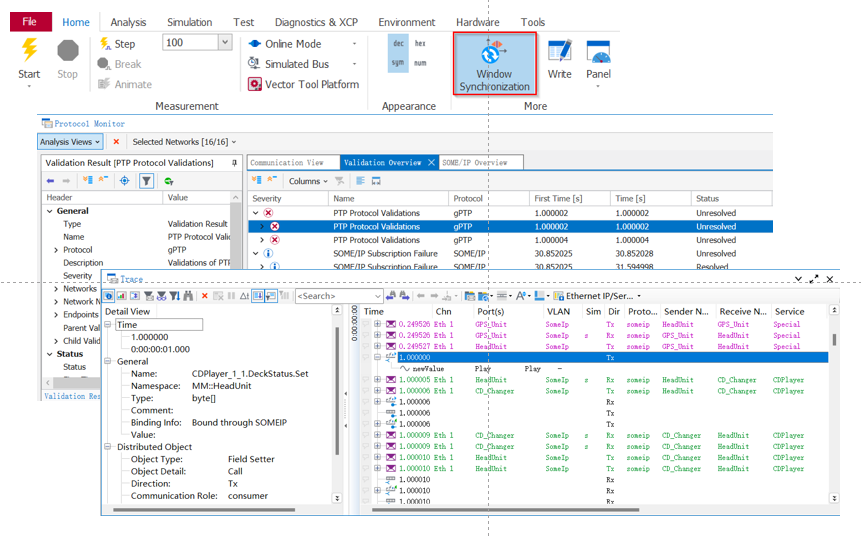The width and height of the screenshot is (861, 536).
Task: Switch number display to dec
Action: coord(398,43)
